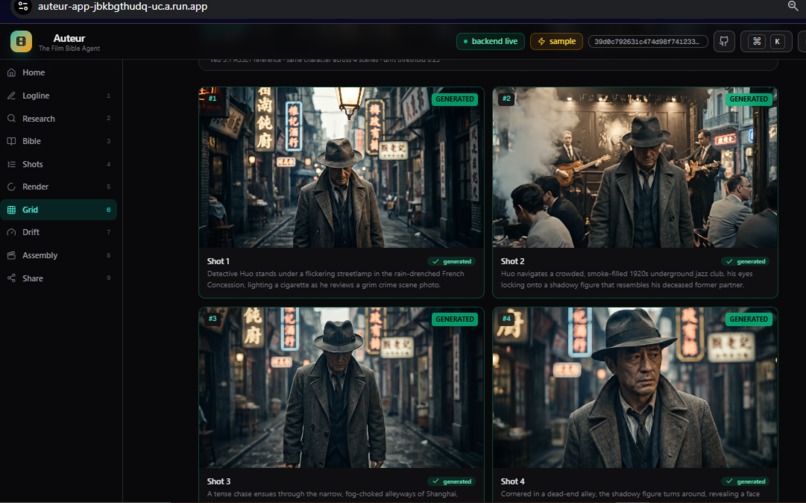Click Shot 3 generated status chip

click(451, 481)
